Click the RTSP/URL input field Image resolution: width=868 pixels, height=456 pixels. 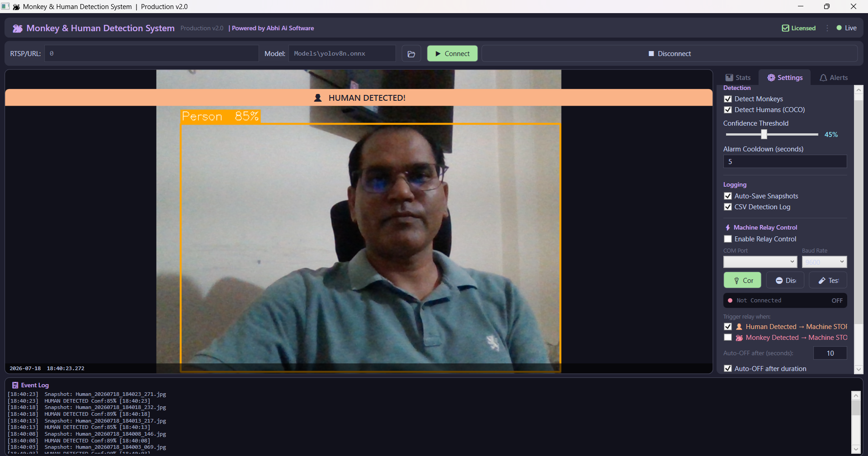click(x=151, y=54)
